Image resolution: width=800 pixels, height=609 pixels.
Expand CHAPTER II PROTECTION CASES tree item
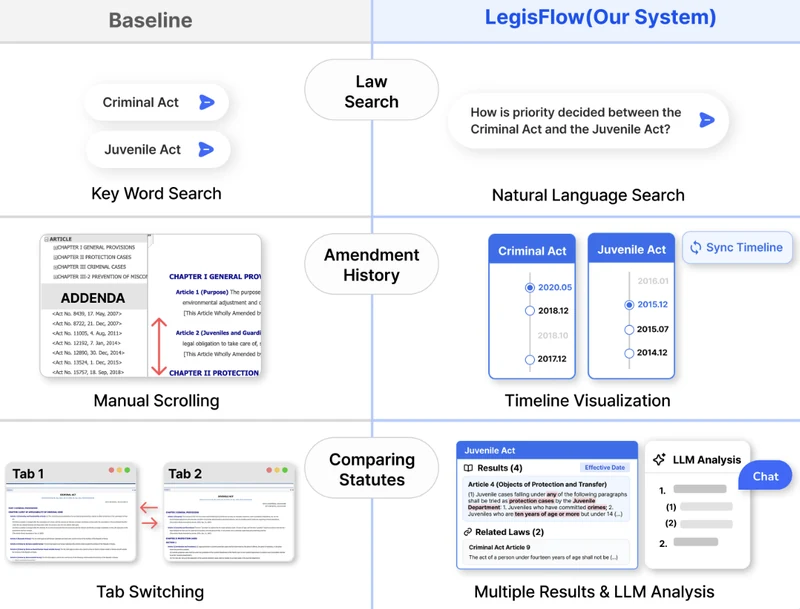tap(55, 257)
